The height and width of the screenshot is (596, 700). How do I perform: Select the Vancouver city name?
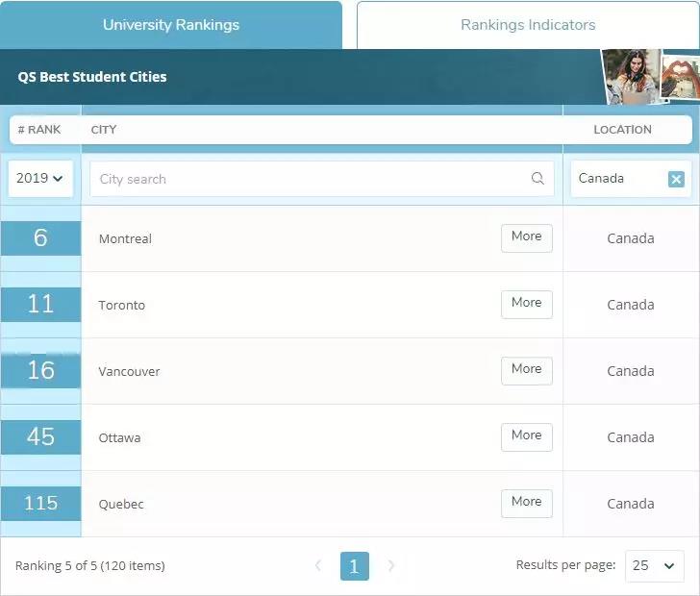tap(129, 371)
